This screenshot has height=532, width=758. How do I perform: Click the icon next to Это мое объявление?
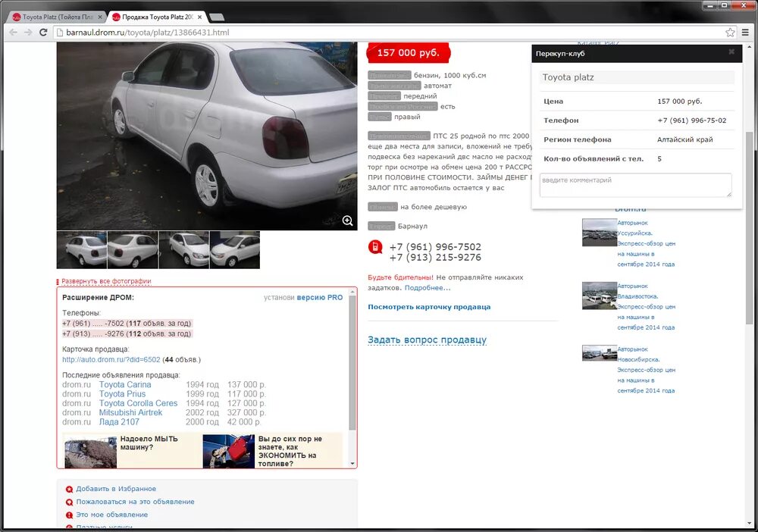coord(69,515)
